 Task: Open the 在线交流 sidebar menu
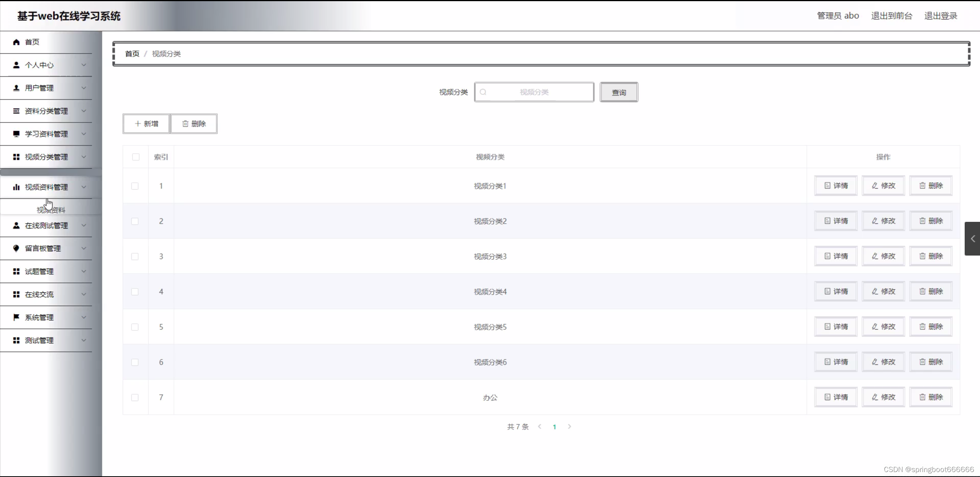(x=39, y=294)
